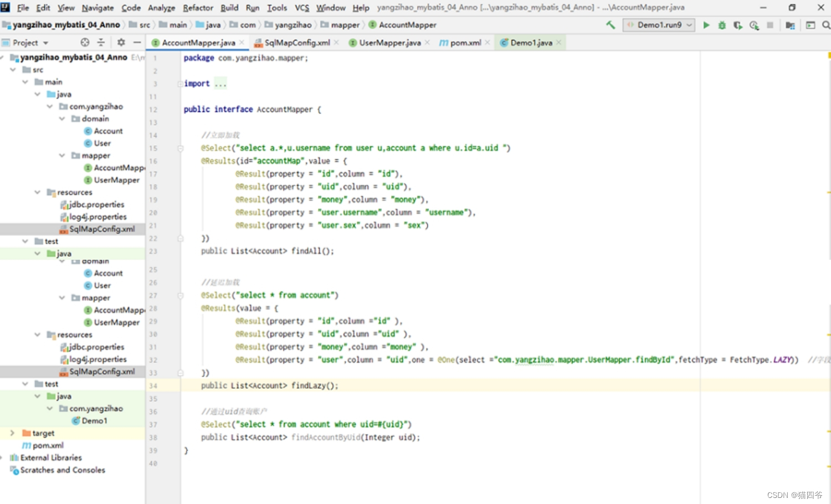831x504 pixels.
Task: Click the findAccountByUid method declaration
Action: 325,438
